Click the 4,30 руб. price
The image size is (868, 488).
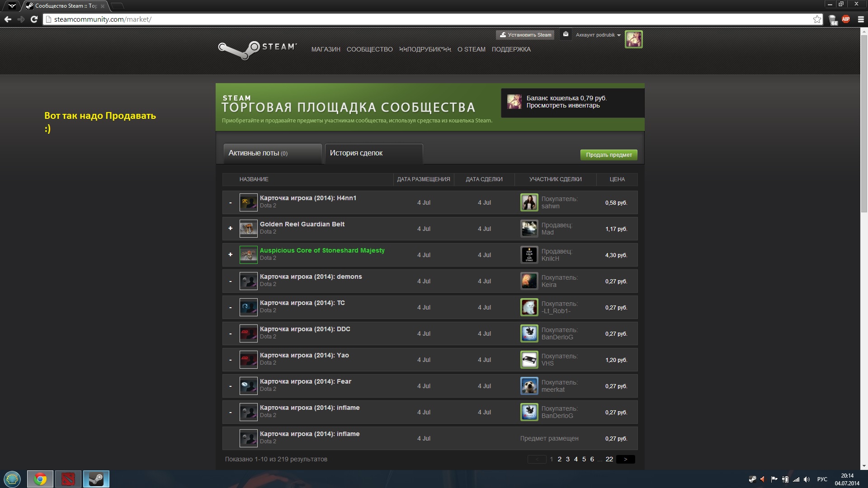pos(616,255)
